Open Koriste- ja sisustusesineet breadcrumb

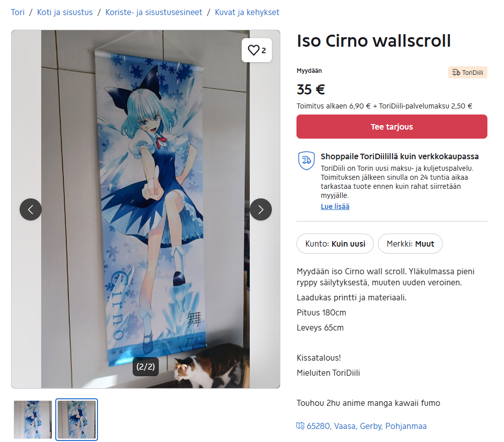pos(154,12)
